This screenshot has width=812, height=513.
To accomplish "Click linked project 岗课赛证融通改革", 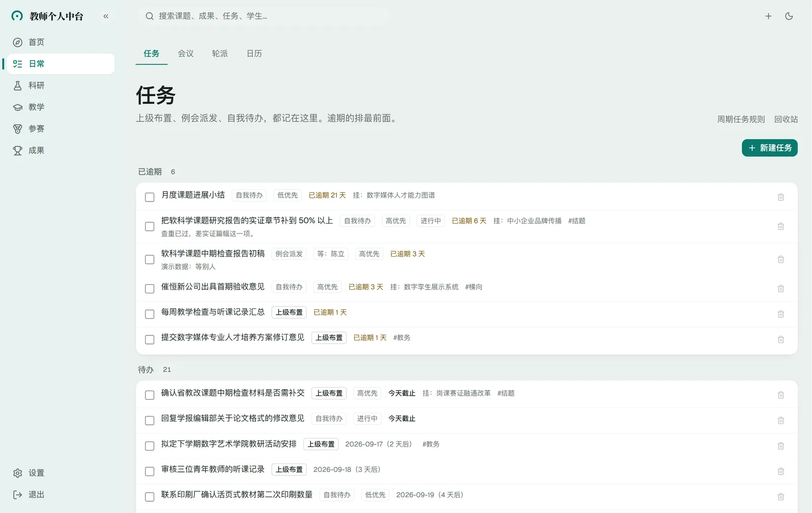I will (463, 393).
